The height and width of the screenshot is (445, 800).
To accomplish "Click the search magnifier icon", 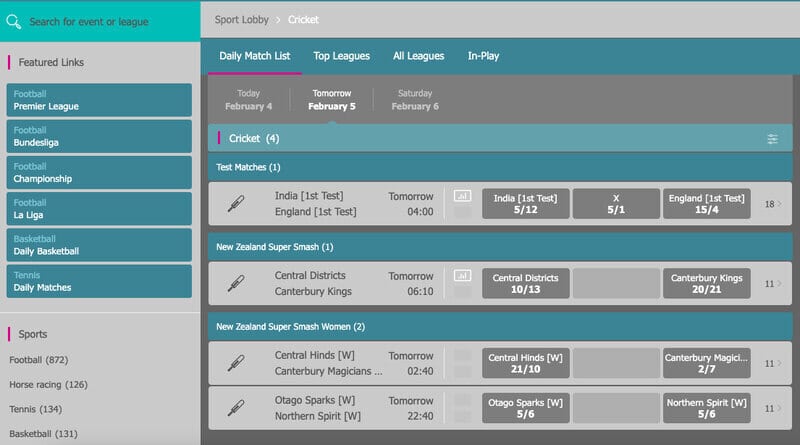I will [13, 21].
